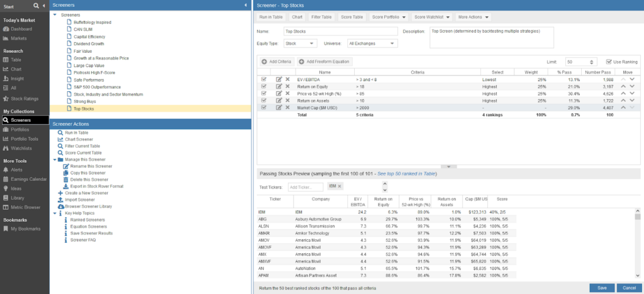The image size is (644, 294).
Task: Open Stock Ratings star icon in sidebar
Action: click(6, 99)
